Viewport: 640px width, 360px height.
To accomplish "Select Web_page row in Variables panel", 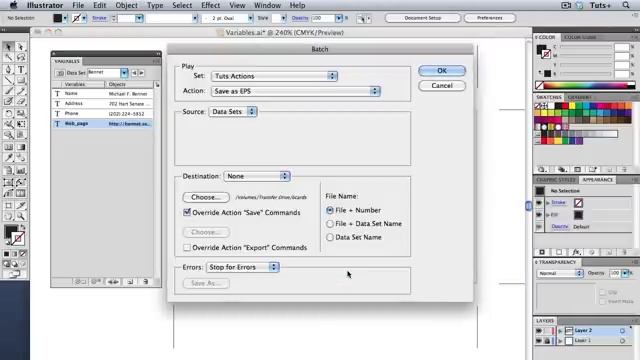I will (102, 124).
